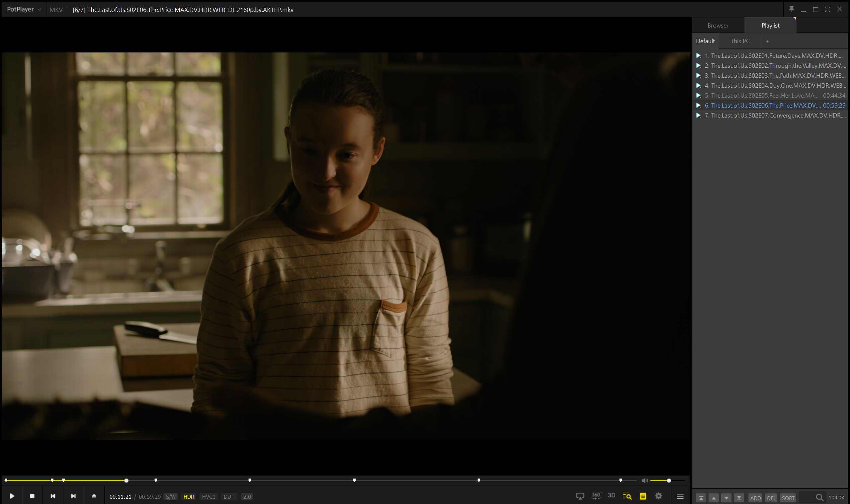
Task: Move selected playlist item up
Action: [x=714, y=498]
